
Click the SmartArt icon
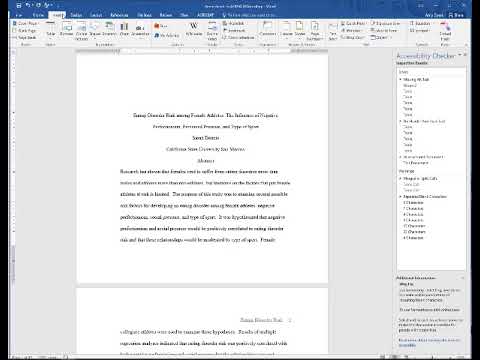click(109, 29)
